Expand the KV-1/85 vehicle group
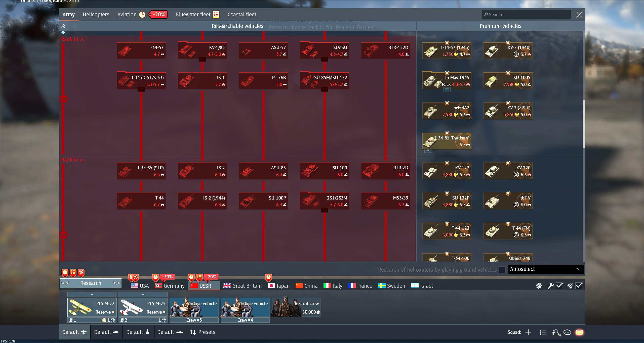Image resolution: width=644 pixels, height=343 pixels. click(x=202, y=60)
